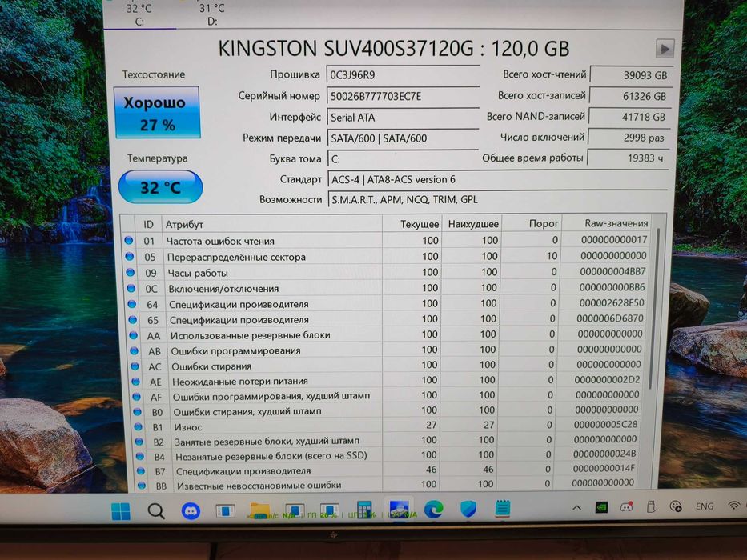The image size is (747, 560).
Task: Click the NVIDIA tray icon
Action: click(x=602, y=508)
